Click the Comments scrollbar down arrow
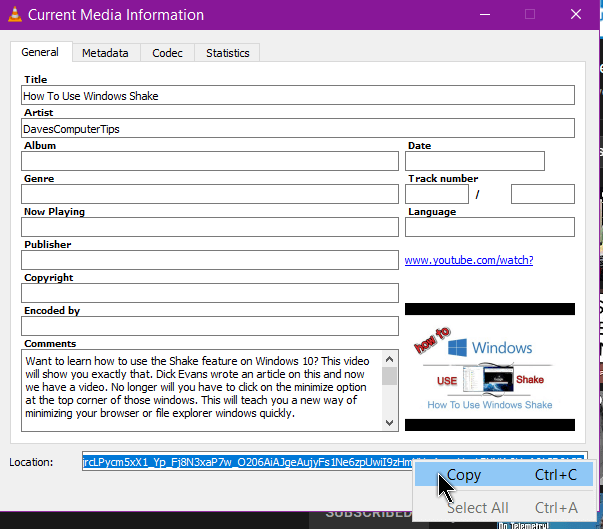 pos(390,423)
